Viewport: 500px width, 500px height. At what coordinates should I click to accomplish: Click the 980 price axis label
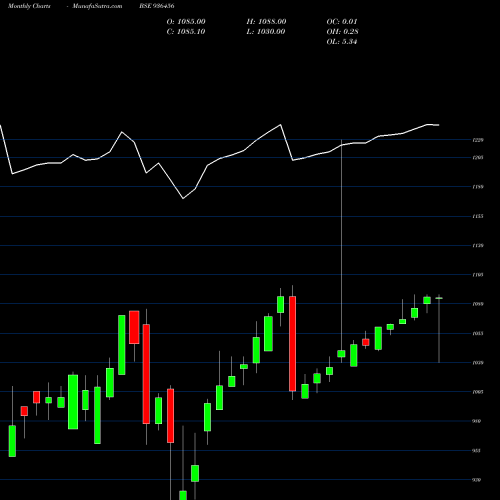[x=477, y=421]
